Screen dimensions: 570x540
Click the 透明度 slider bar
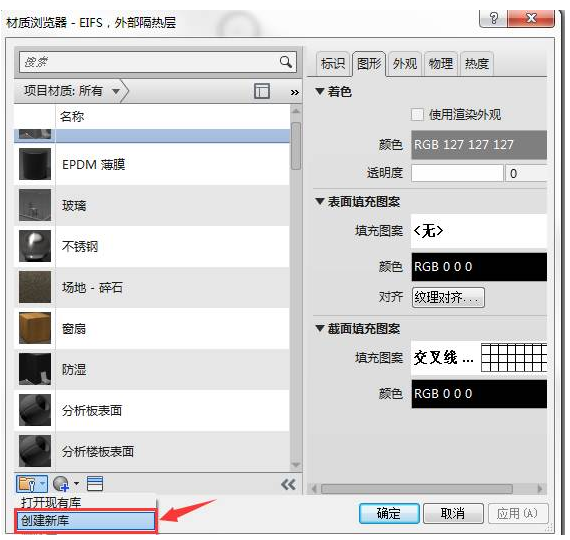pos(457,173)
